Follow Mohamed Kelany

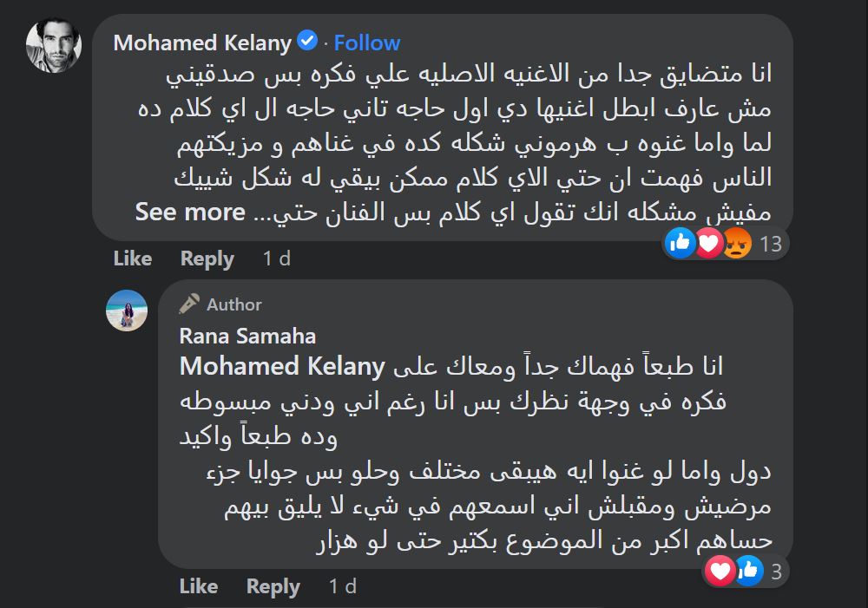367,42
